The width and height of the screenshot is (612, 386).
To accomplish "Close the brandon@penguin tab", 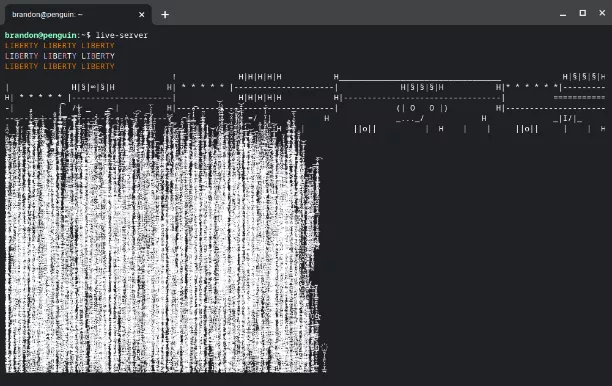I will point(142,14).
